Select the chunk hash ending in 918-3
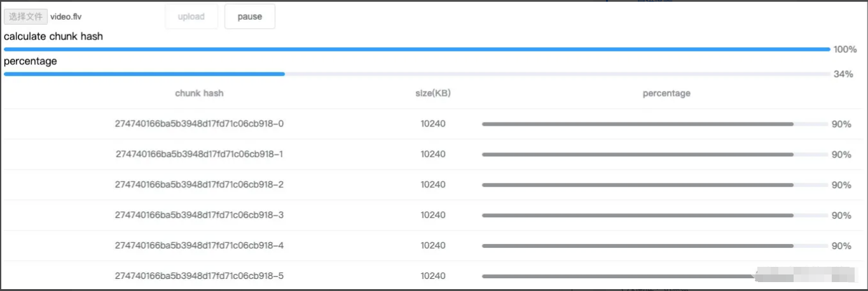This screenshot has height=291, width=868. click(199, 215)
